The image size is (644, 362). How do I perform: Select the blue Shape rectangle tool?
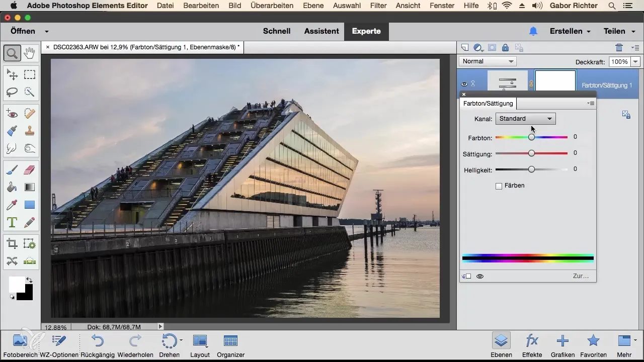click(x=30, y=205)
